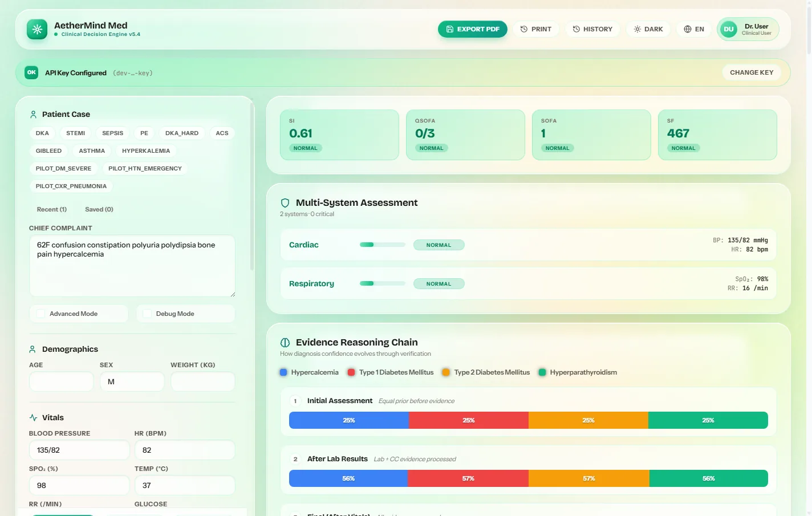Click the DU user avatar
This screenshot has width=812, height=516.
[729, 29]
